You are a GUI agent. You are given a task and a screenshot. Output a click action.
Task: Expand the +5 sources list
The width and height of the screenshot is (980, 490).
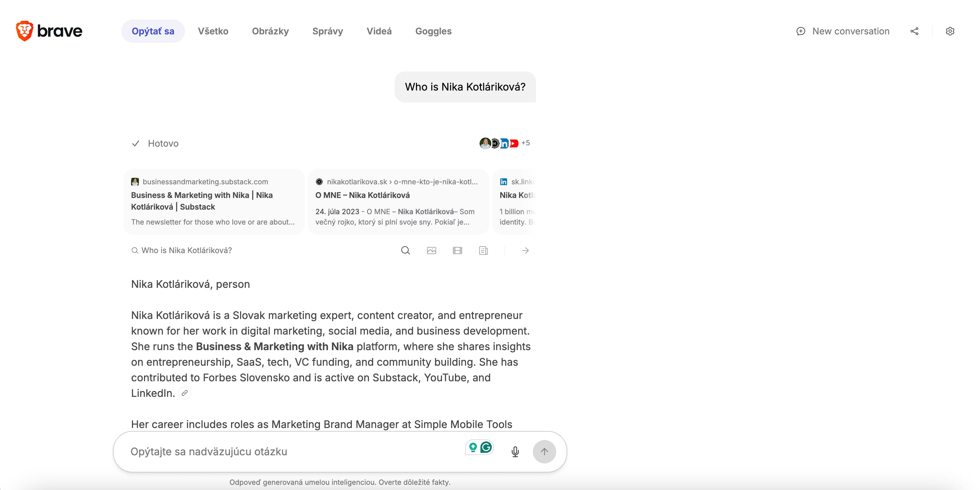(525, 143)
